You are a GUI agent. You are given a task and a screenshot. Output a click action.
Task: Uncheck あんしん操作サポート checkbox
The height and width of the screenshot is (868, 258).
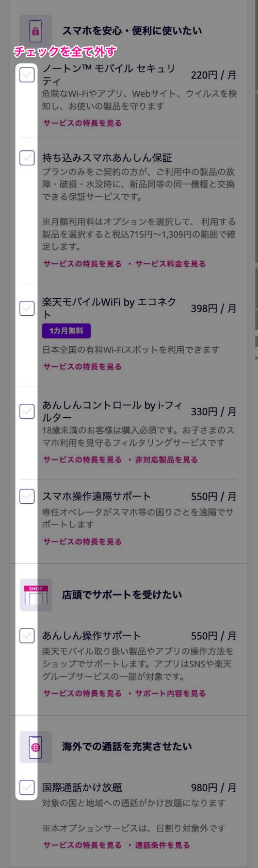tap(27, 636)
